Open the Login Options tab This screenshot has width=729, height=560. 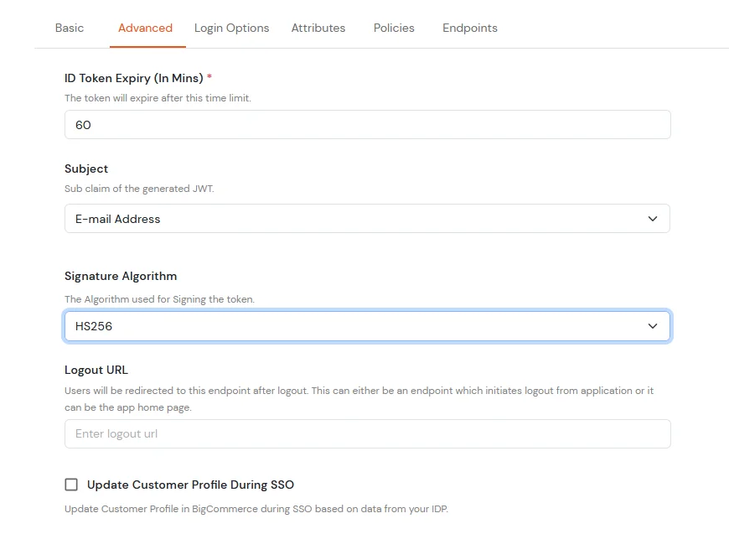point(231,28)
